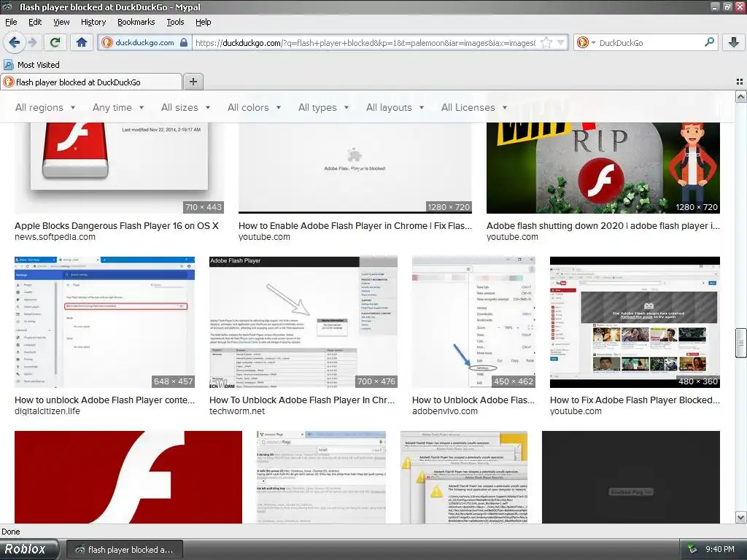Open the stacked Flash warning dialogs thumbnail

464,477
